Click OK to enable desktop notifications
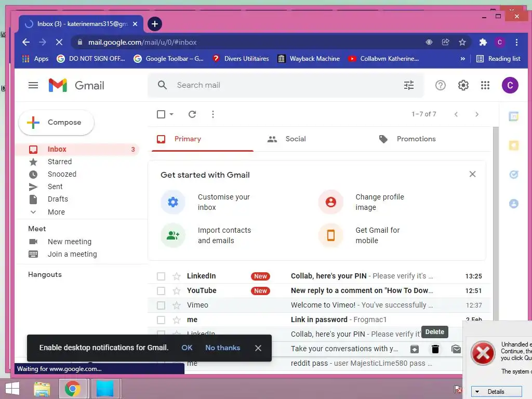 pyautogui.click(x=187, y=348)
